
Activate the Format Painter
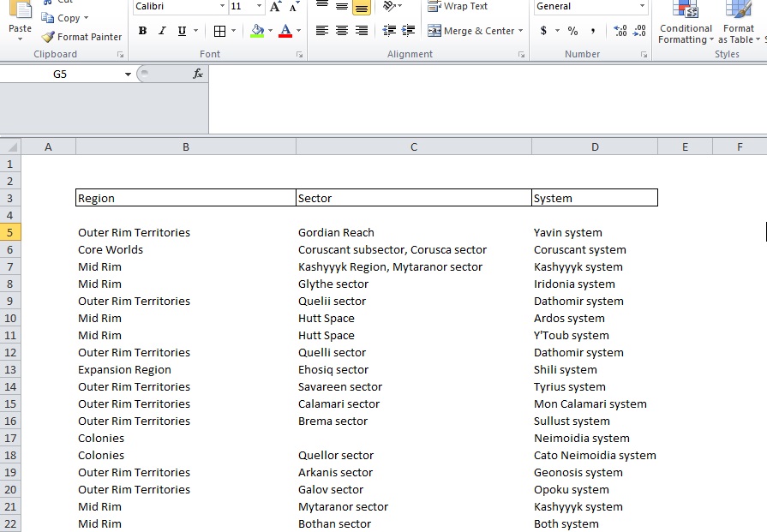tap(81, 37)
